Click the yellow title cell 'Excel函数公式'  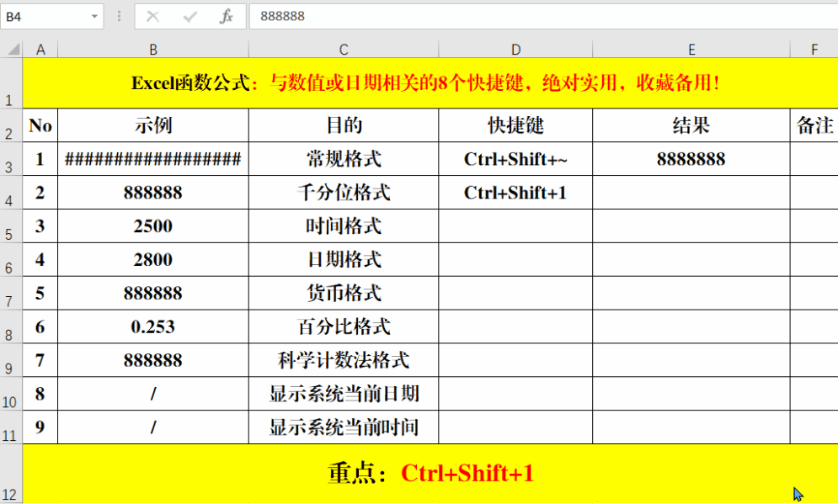point(430,83)
